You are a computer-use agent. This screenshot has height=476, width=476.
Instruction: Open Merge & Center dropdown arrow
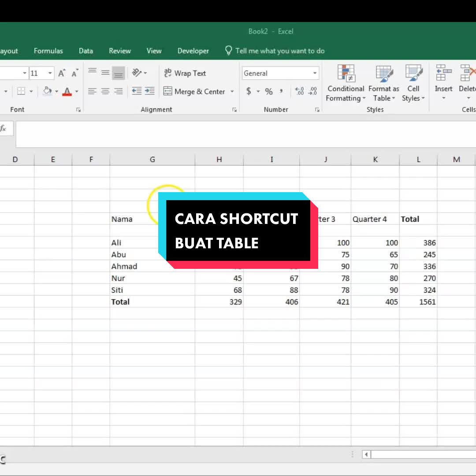232,91
